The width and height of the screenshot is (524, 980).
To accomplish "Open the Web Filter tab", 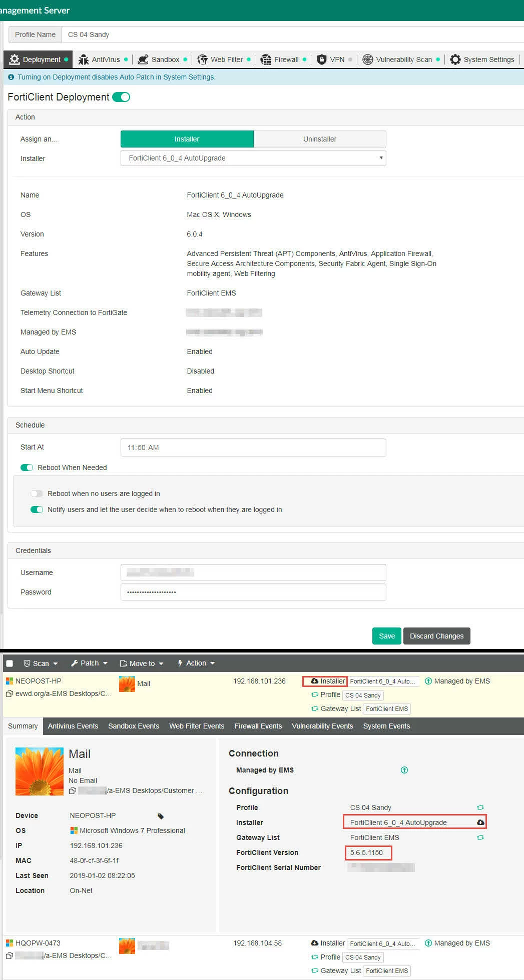I will (x=223, y=59).
